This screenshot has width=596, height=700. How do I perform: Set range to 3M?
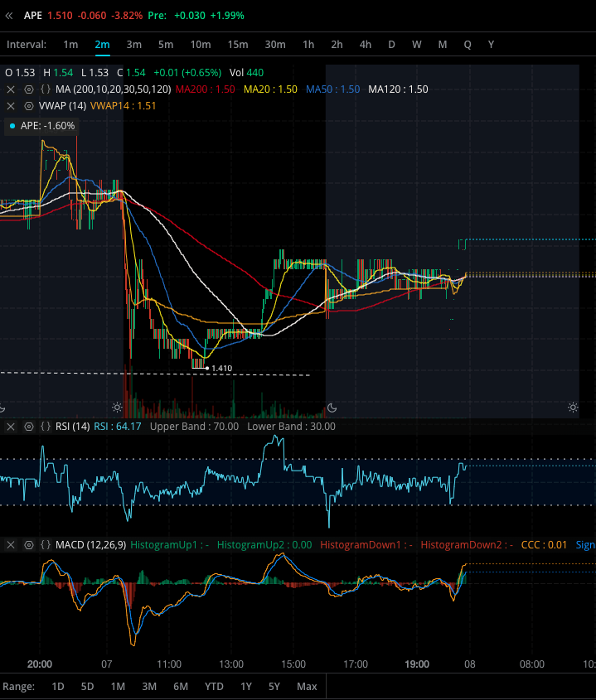pos(149,687)
